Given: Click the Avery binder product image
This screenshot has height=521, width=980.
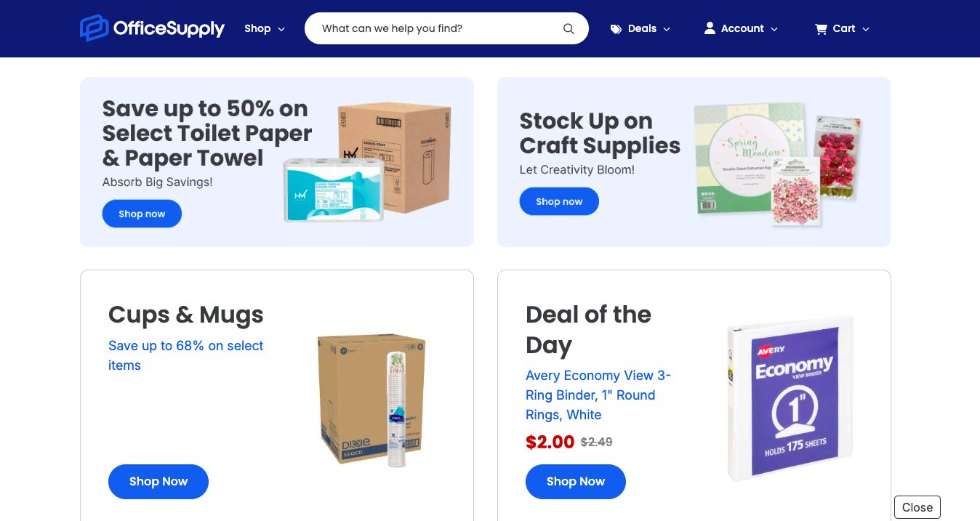Looking at the screenshot, I should (790, 398).
